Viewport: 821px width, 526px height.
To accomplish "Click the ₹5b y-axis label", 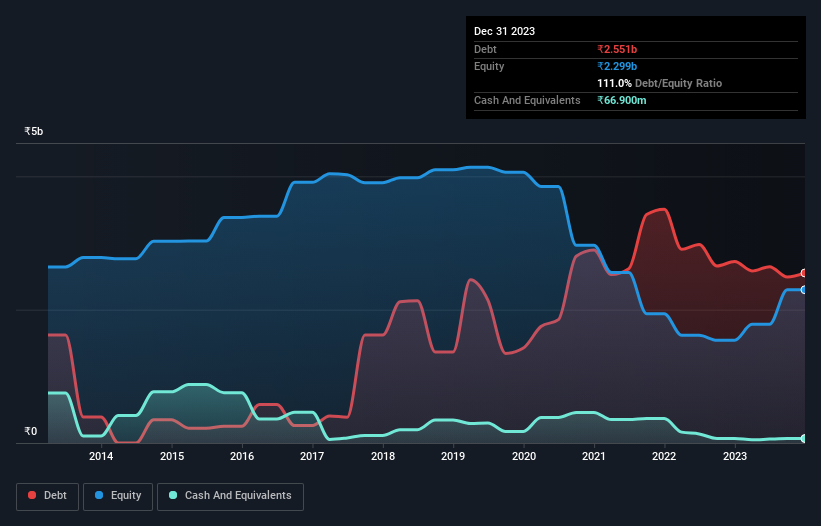I will (34, 131).
